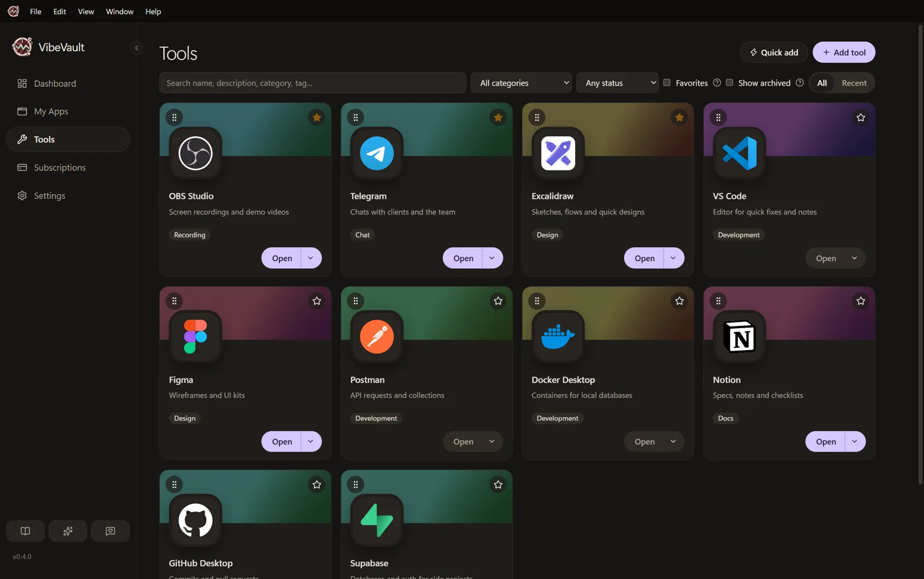Expand the dropdown arrow beside Telegram Open
The height and width of the screenshot is (579, 924).
[x=493, y=258]
